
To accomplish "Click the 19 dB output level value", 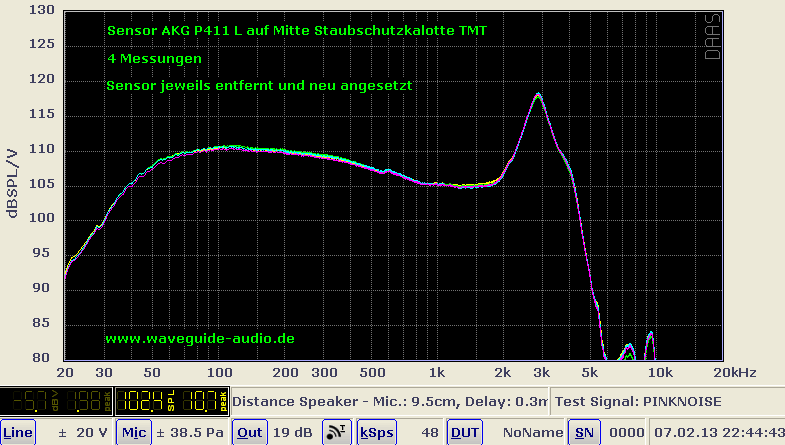I will [292, 432].
